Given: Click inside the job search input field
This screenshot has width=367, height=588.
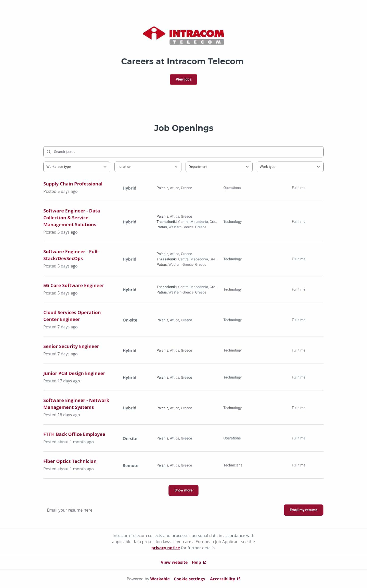Looking at the screenshot, I should tap(178, 152).
